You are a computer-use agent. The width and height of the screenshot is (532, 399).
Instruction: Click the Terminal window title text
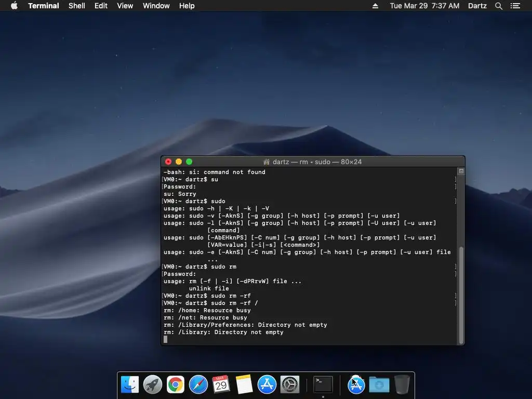point(317,162)
